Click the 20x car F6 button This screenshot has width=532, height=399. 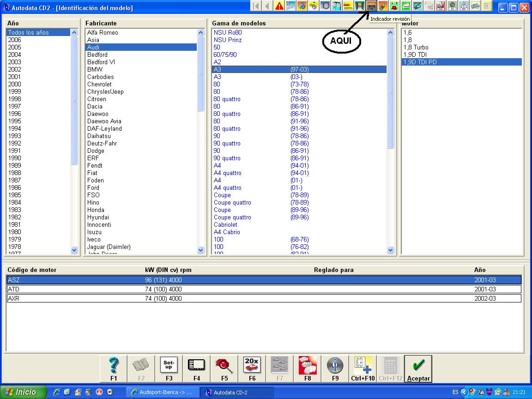coord(252,369)
